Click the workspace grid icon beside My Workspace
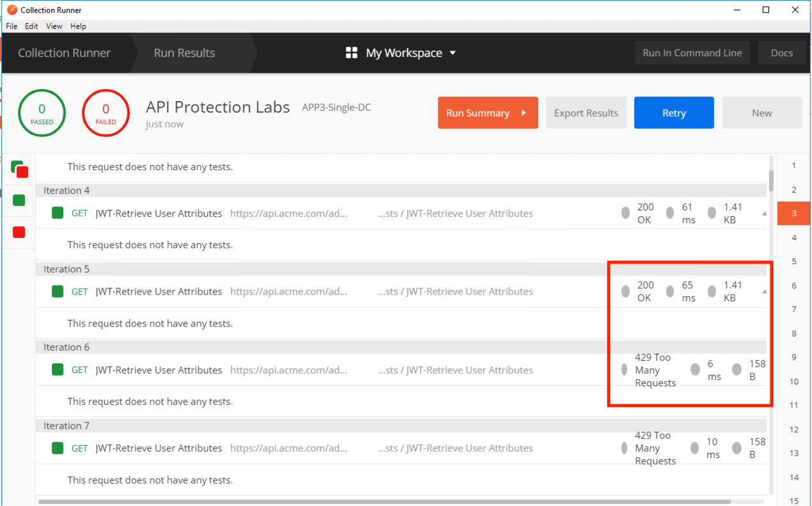 [x=352, y=53]
